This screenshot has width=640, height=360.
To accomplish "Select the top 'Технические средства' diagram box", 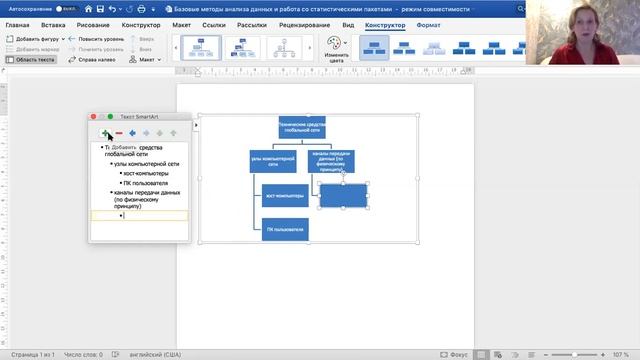I will pos(302,127).
